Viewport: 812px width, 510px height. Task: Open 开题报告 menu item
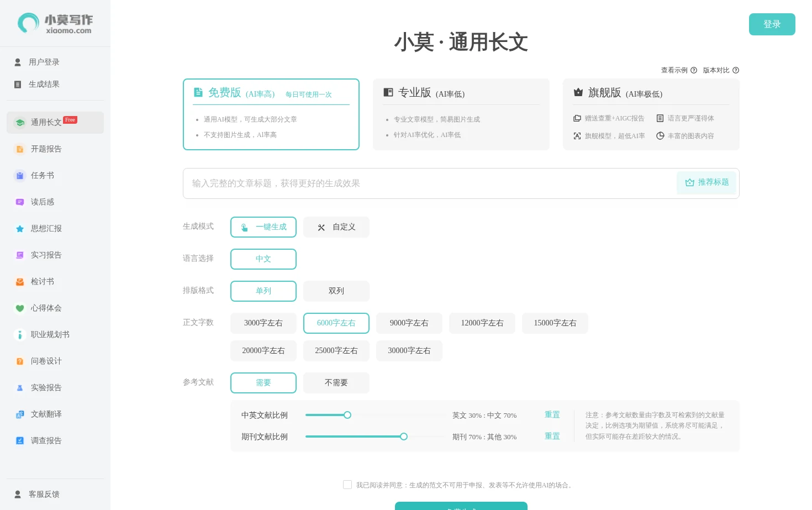[55, 149]
